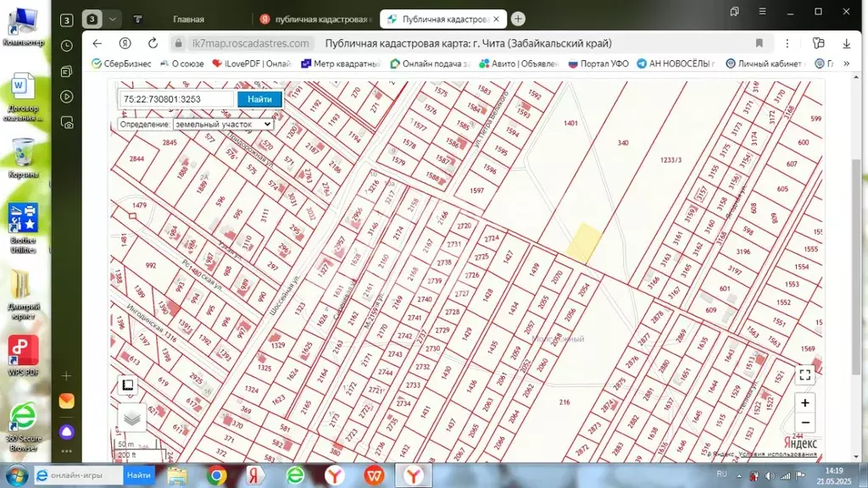Click parcel number 216 on the map
The width and height of the screenshot is (868, 488).
564,402
